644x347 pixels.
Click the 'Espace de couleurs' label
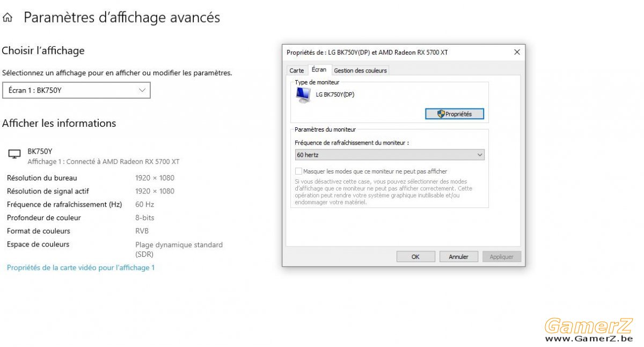pyautogui.click(x=38, y=244)
